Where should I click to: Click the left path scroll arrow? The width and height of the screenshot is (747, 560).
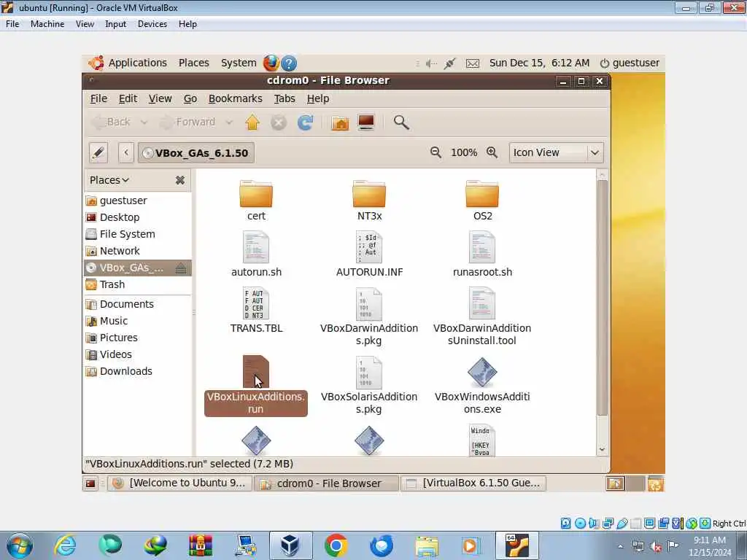126,153
